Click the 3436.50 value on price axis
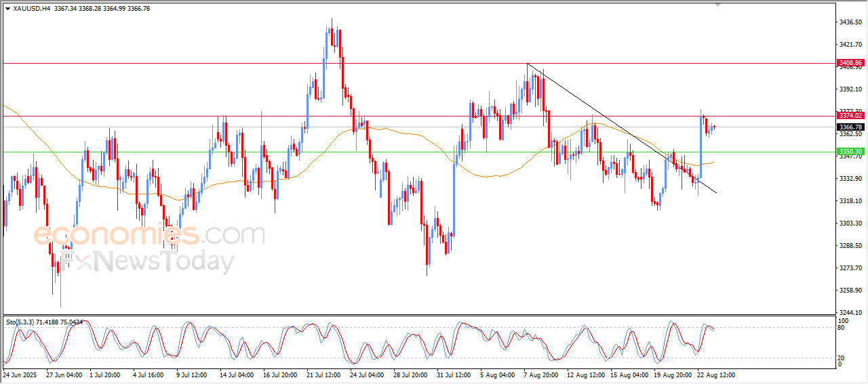 pos(850,22)
